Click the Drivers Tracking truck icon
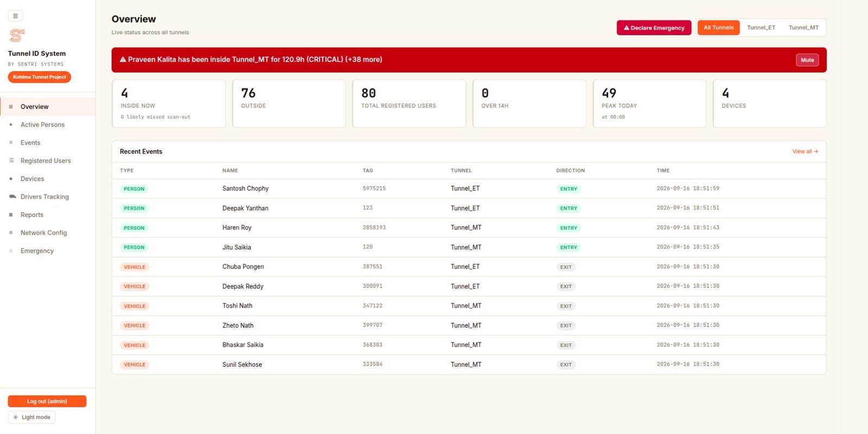 coord(12,196)
